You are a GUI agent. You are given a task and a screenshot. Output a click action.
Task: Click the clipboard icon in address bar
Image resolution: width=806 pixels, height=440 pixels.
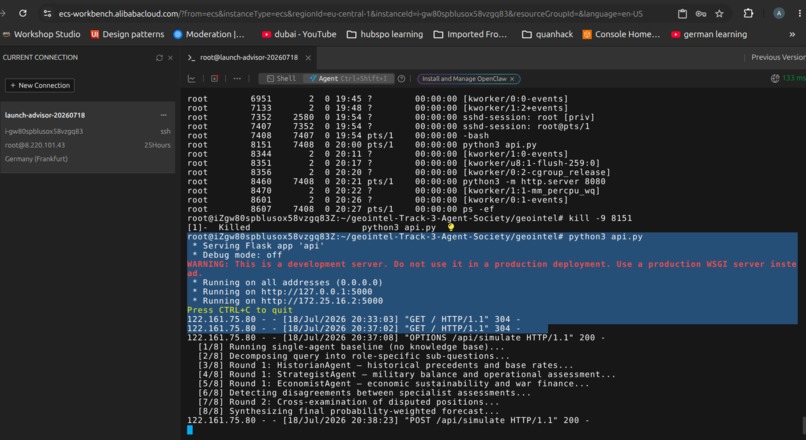tap(682, 14)
